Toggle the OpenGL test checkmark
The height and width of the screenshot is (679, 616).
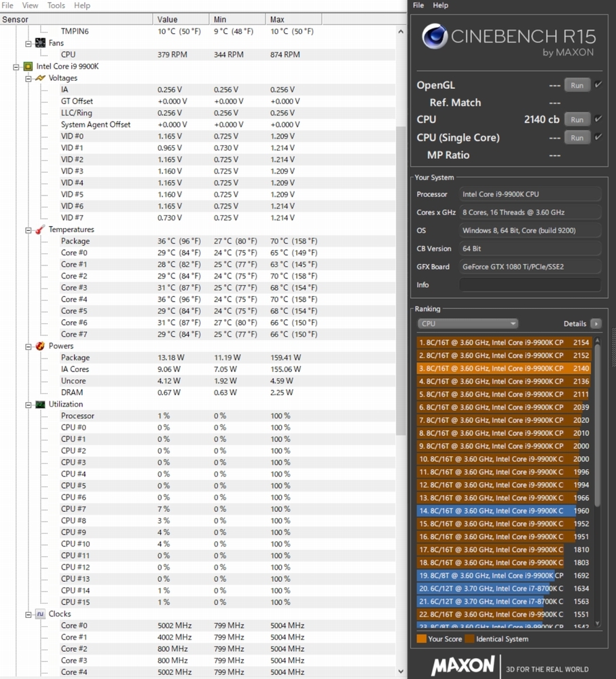pyautogui.click(x=598, y=84)
